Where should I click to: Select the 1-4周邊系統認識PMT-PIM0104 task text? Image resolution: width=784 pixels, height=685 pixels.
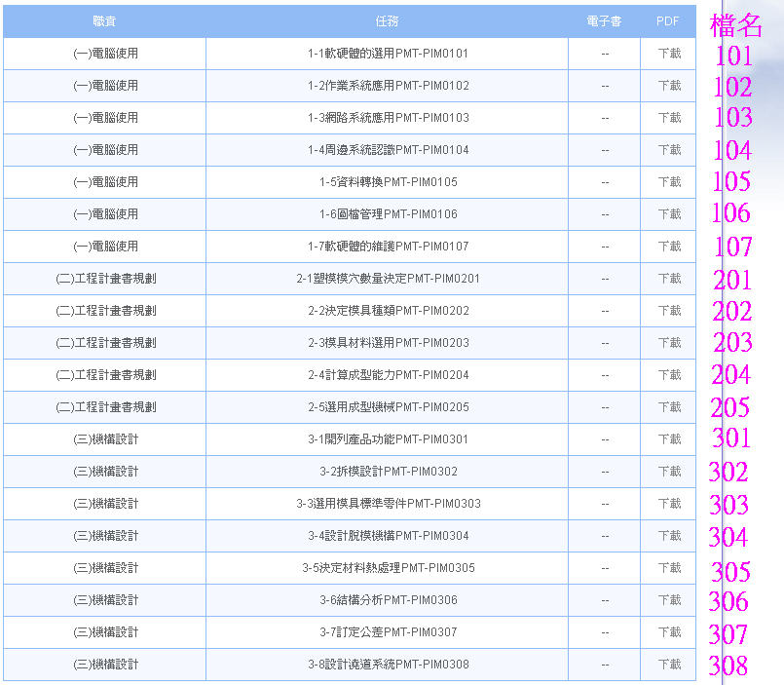pyautogui.click(x=388, y=150)
